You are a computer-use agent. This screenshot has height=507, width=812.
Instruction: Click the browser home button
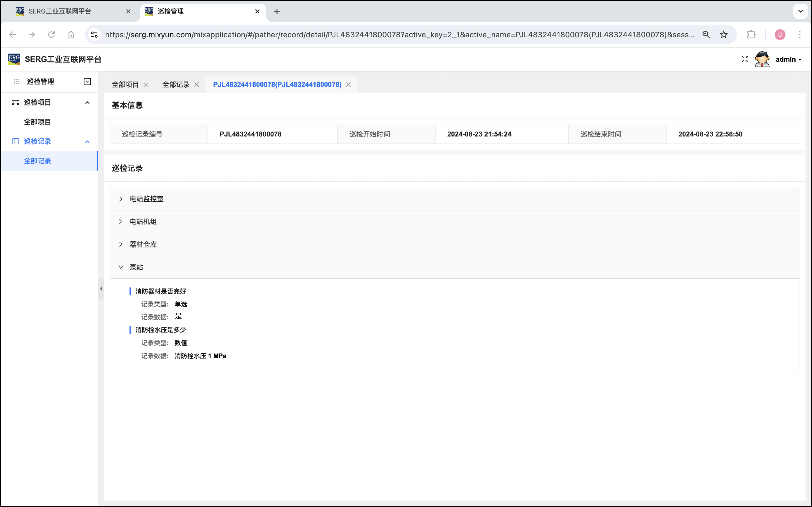coord(71,34)
